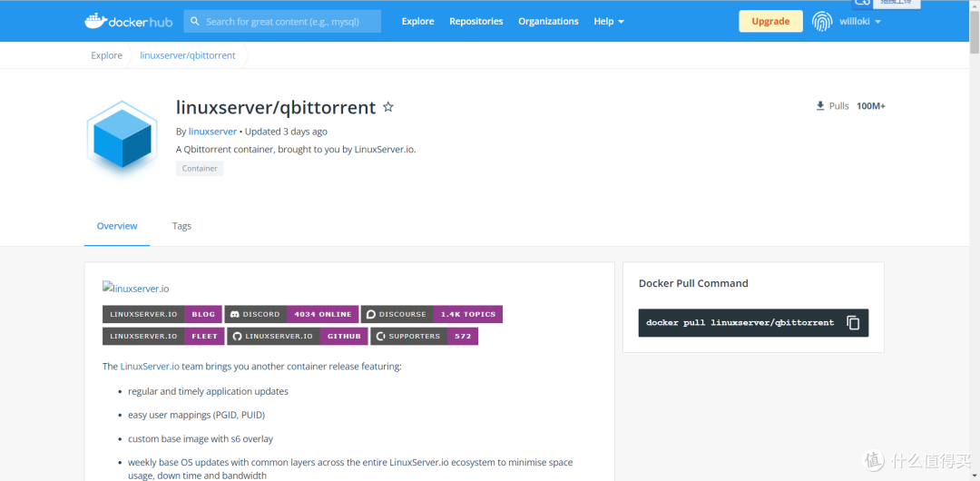Image resolution: width=980 pixels, height=481 pixels.
Task: Click the Explore breadcrumb
Action: click(x=107, y=55)
